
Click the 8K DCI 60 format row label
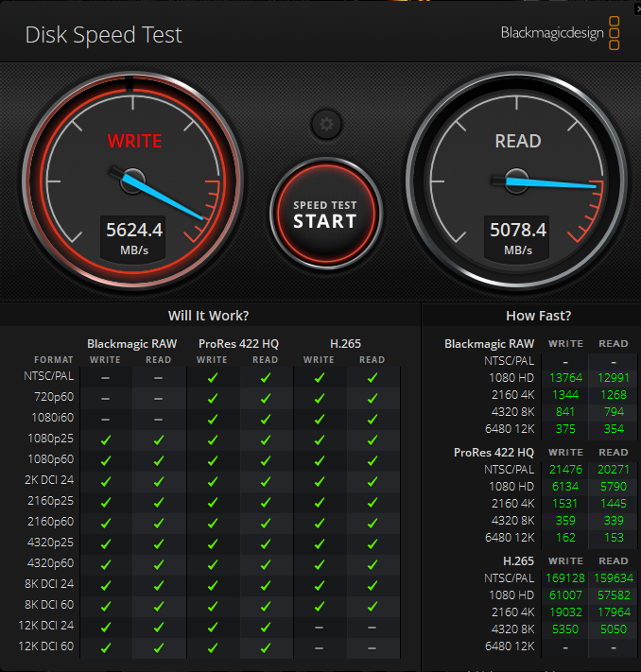(x=49, y=604)
